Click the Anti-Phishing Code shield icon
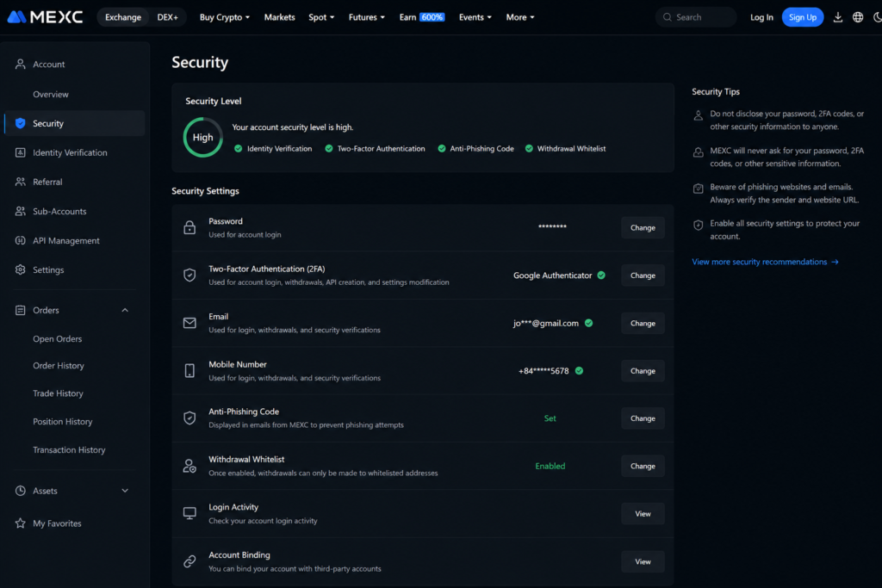Viewport: 882px width, 588px height. coord(189,418)
